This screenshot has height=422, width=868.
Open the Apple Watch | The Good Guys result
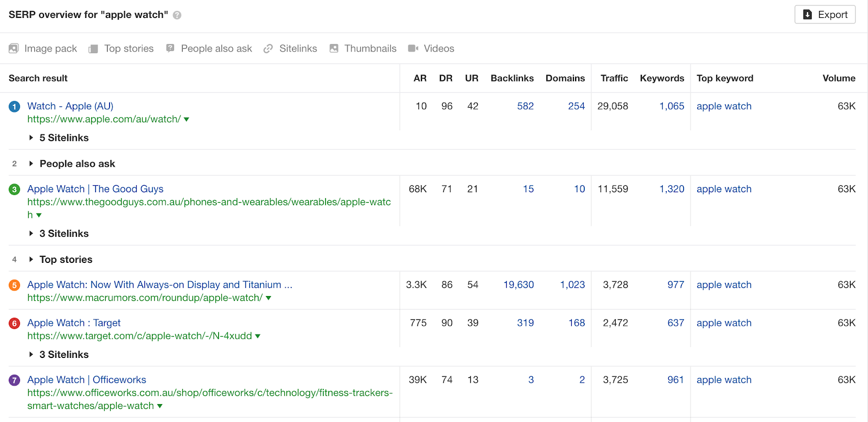point(95,189)
